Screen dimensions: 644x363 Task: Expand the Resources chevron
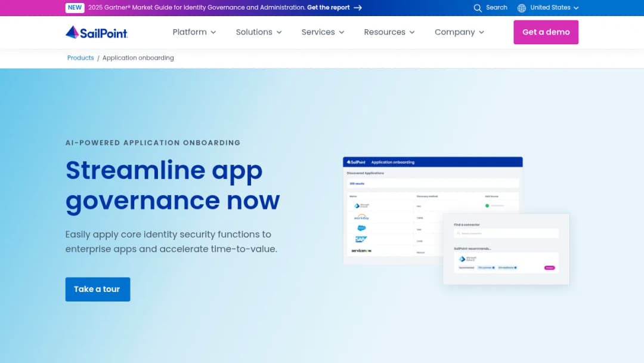coord(412,32)
